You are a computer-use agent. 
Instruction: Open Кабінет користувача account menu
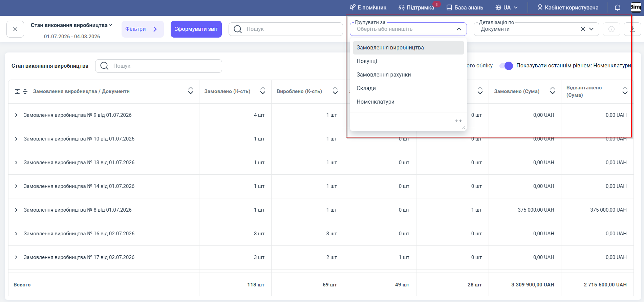coord(568,7)
